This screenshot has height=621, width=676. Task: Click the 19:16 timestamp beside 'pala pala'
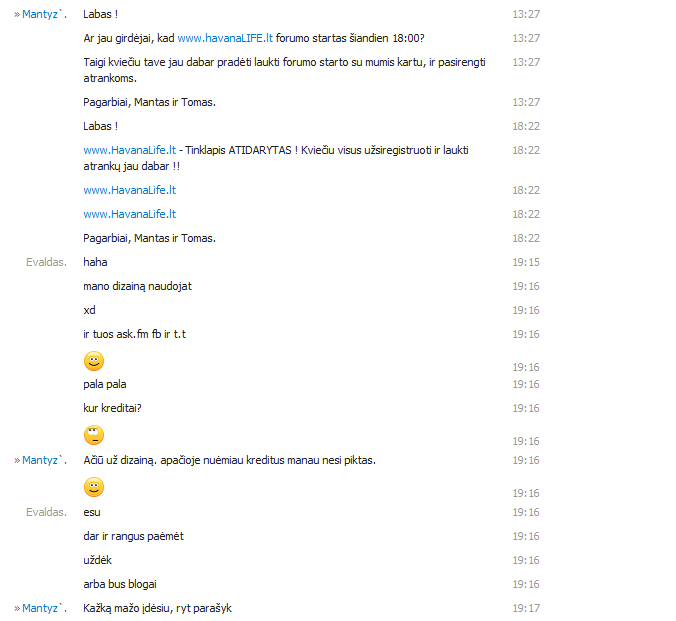pos(526,384)
